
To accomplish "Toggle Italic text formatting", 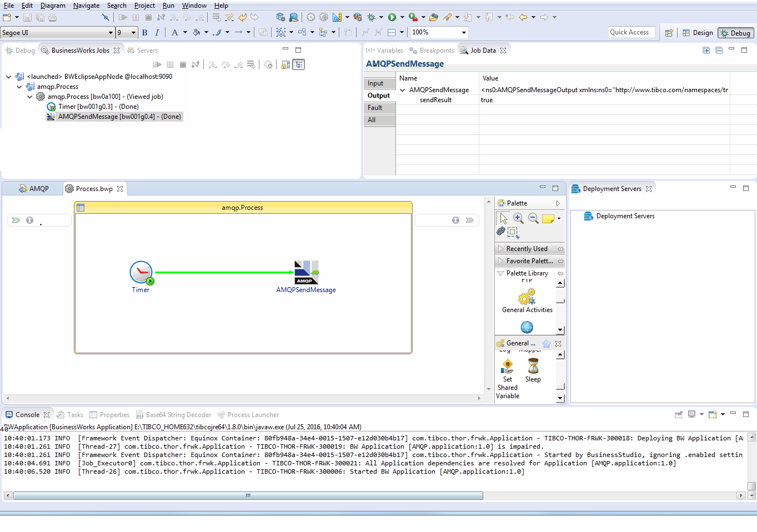I will [x=157, y=33].
